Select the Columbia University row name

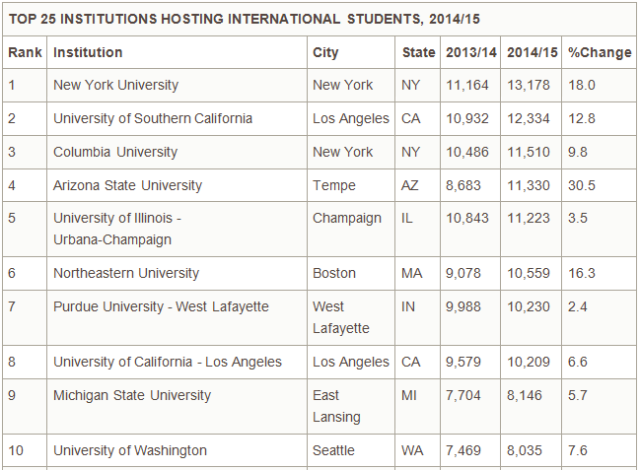point(115,152)
